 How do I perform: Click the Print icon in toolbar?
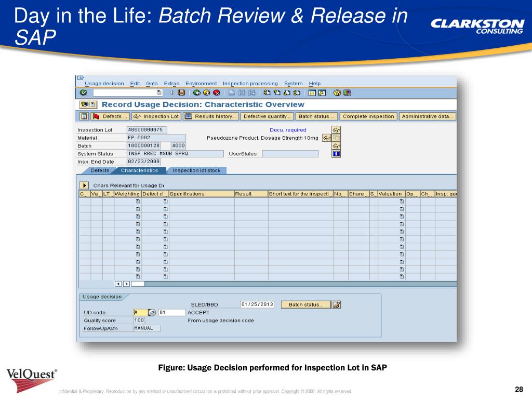pyautogui.click(x=231, y=92)
